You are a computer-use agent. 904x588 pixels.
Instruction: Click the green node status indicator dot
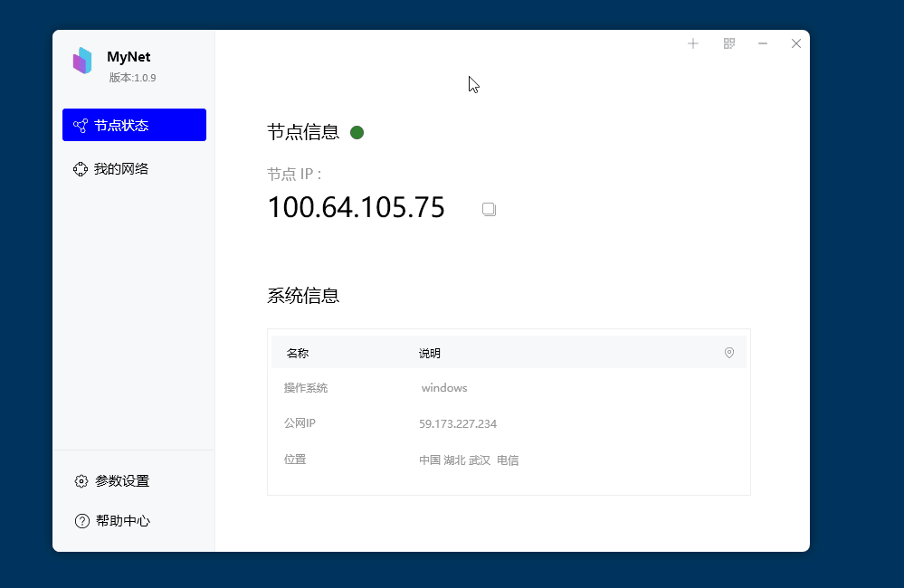357,133
